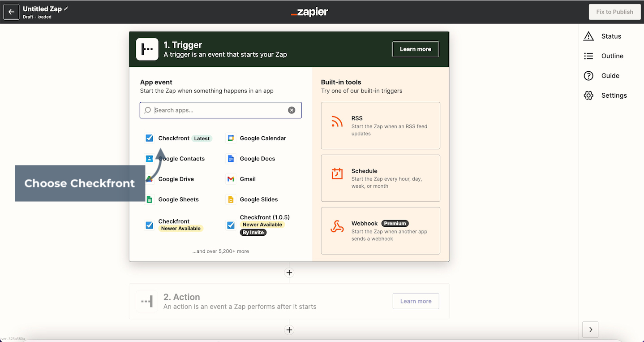
Task: Click the Google Sheets icon
Action: coord(149,199)
